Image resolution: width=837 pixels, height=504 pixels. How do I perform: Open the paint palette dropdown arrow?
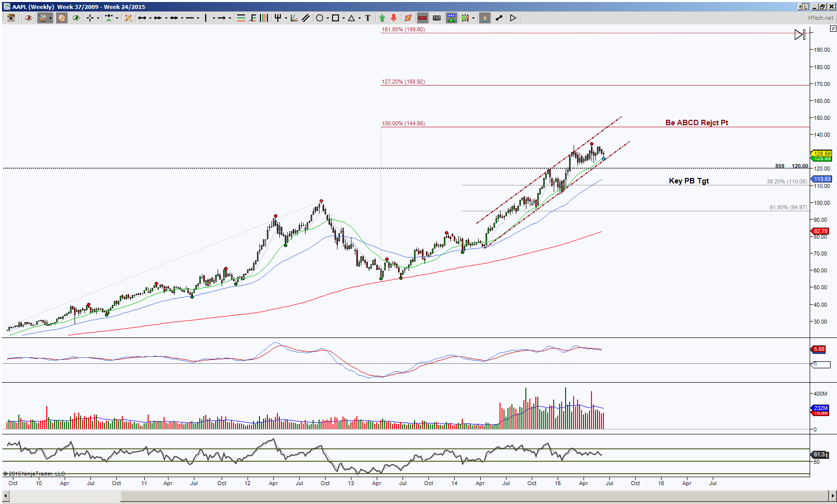[51, 18]
